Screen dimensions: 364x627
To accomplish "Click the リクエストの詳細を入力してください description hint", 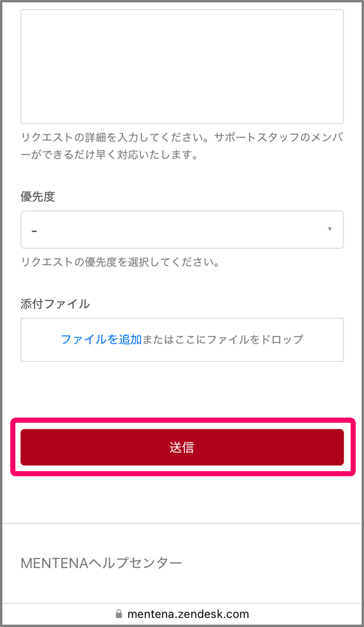I will [182, 146].
